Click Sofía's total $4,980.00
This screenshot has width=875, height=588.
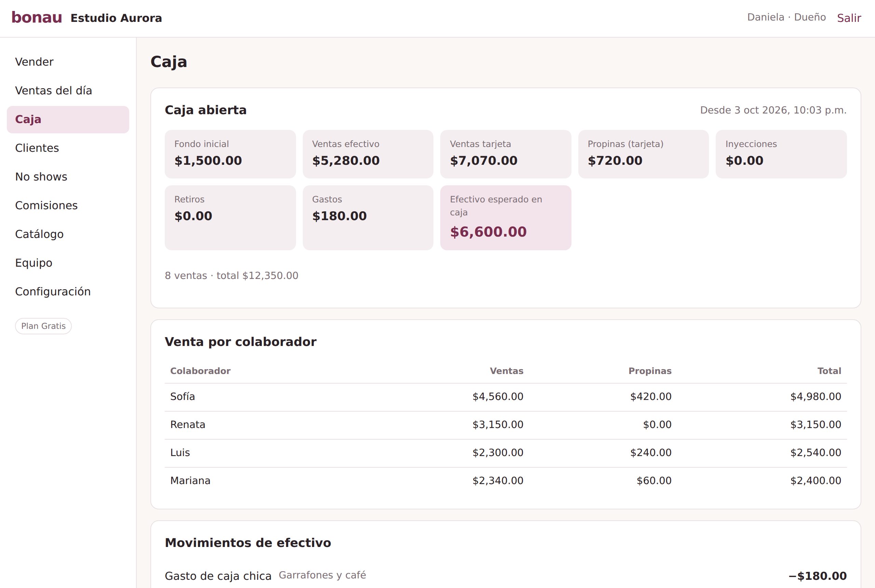point(816,396)
